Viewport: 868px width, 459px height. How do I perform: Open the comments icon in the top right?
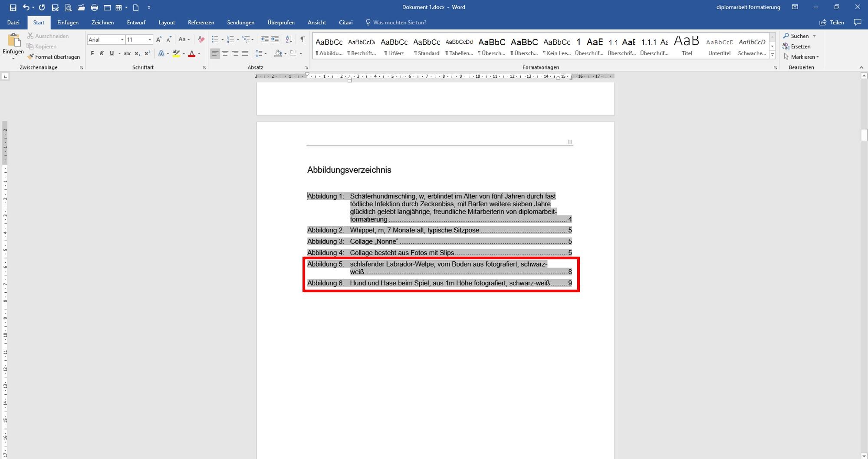pos(858,22)
